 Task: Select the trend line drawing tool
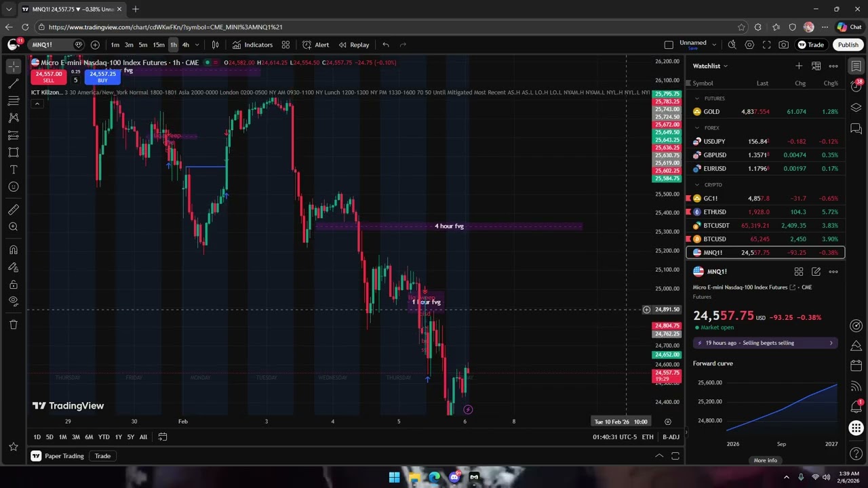[x=14, y=83]
